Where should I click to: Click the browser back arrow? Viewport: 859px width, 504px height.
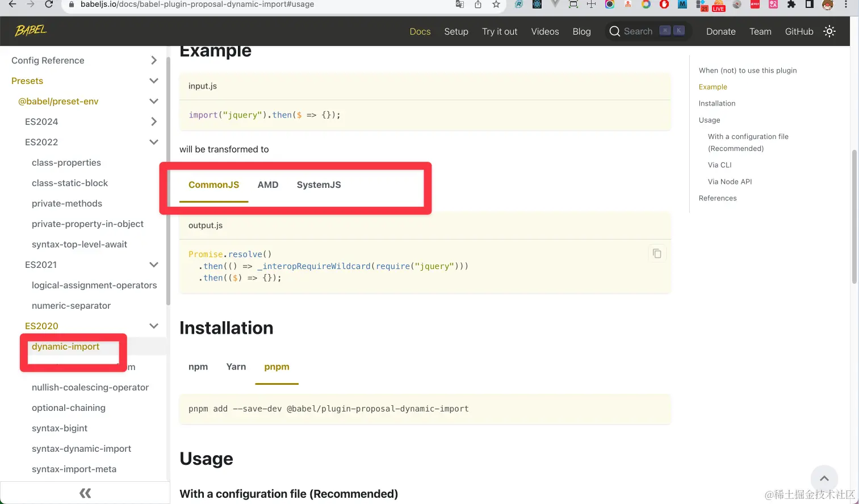click(x=12, y=4)
